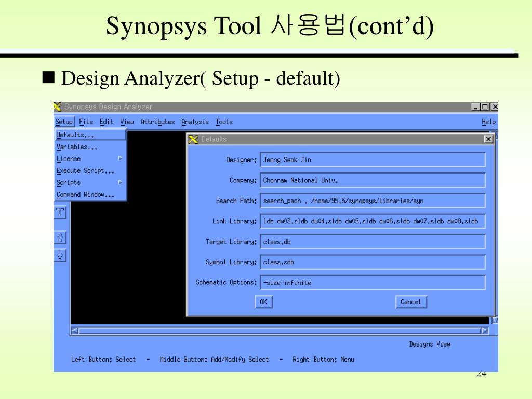Click the X icon in Defaults dialog title

tap(193, 139)
